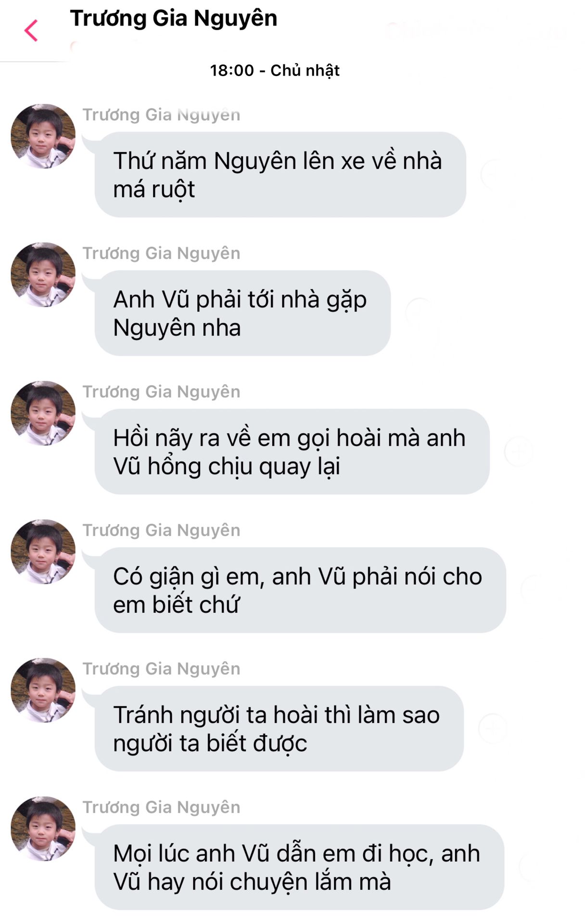Add reaction to "Hồi nãy ra về" message

(519, 452)
